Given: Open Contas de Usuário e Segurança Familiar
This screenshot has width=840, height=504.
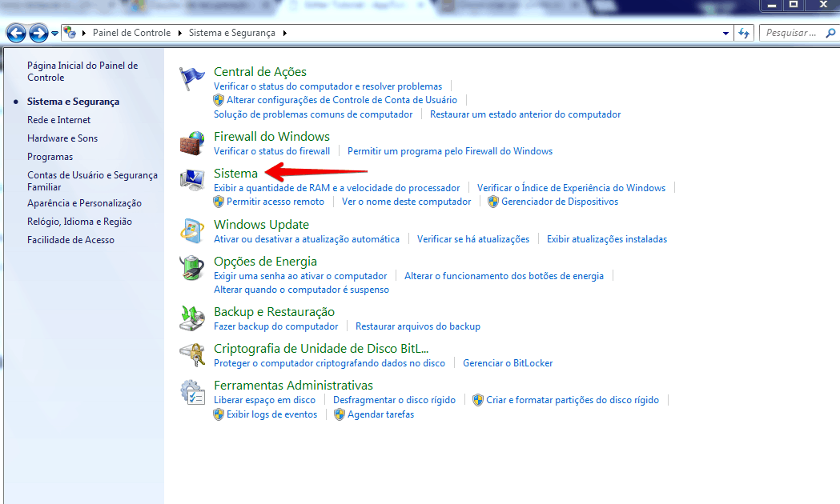Looking at the screenshot, I should [x=92, y=181].
